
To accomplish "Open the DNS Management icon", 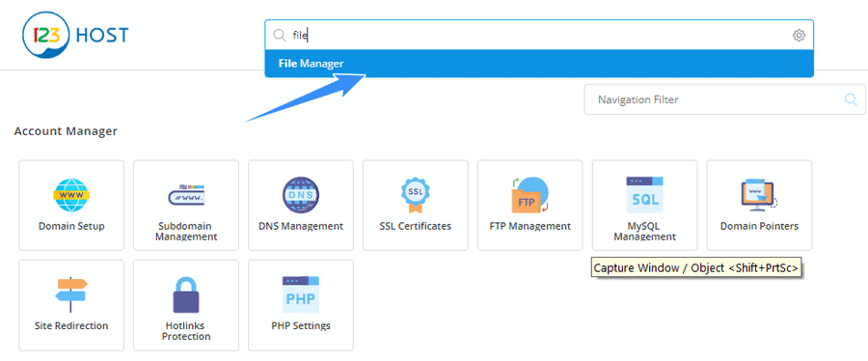I will coord(301,195).
